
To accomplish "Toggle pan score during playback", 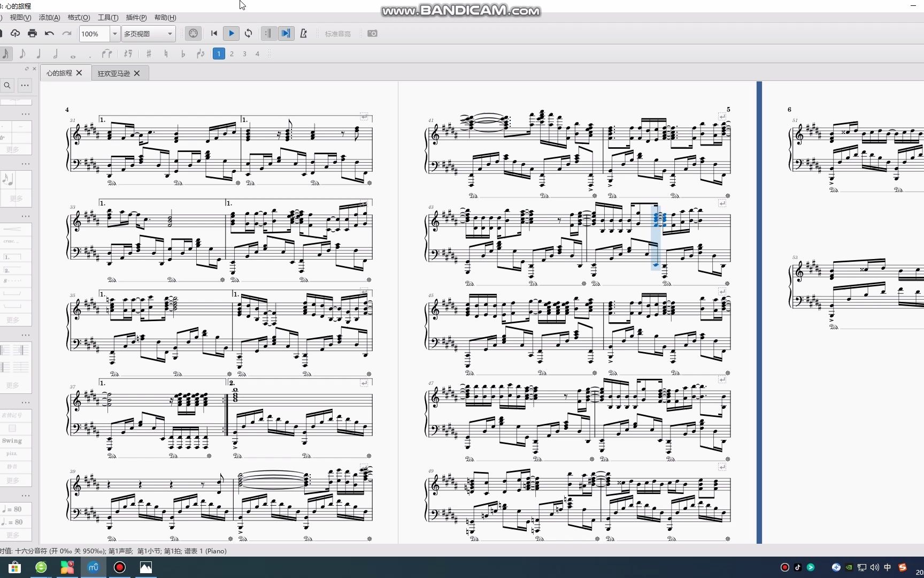I will tap(286, 33).
